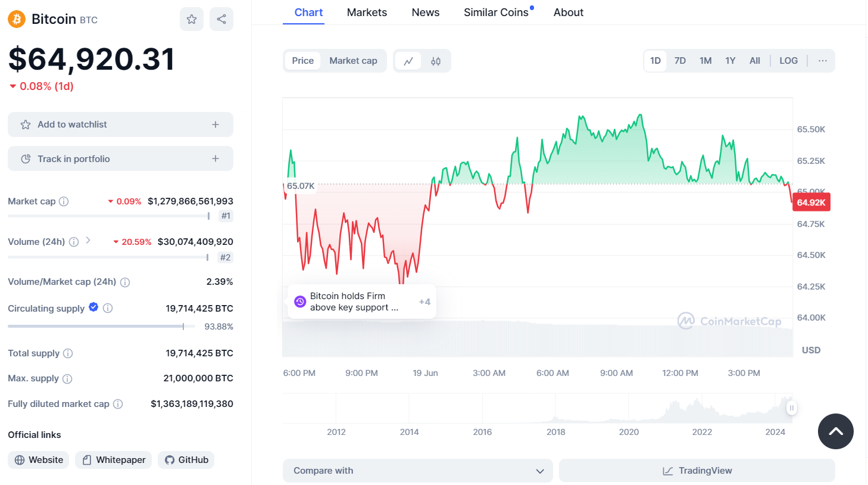This screenshot has height=485, width=868.
Task: Toggle LOG scale on chart
Action: [x=789, y=61]
